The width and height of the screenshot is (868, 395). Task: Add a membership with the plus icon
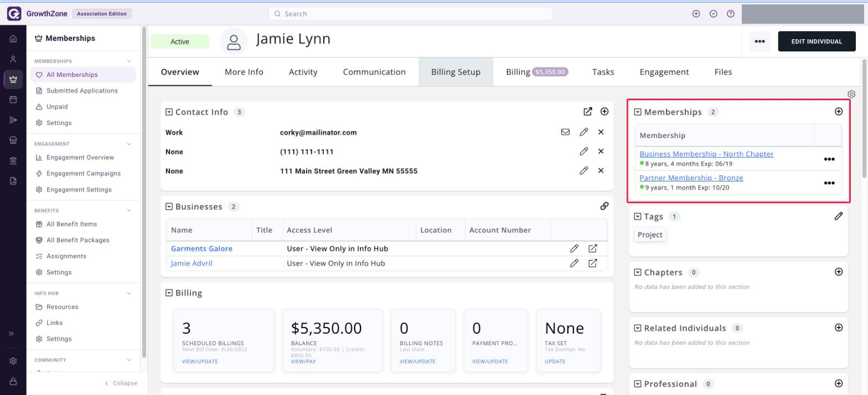click(x=839, y=112)
